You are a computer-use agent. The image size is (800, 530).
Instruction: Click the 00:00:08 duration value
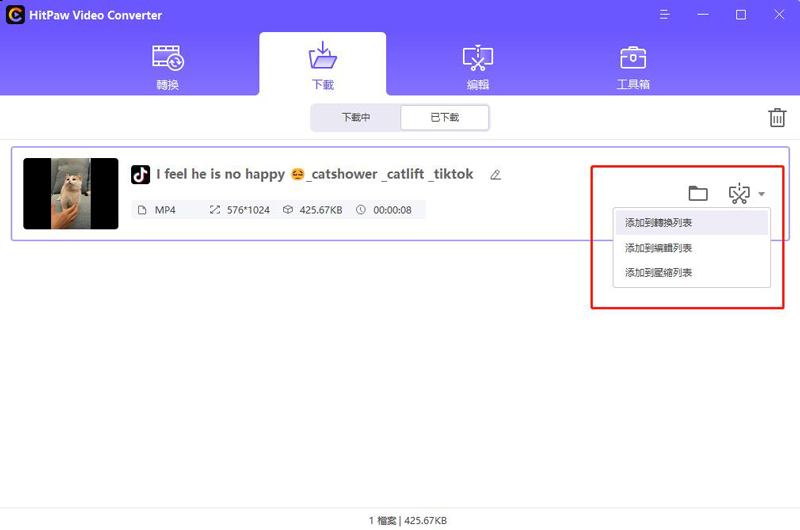click(392, 210)
